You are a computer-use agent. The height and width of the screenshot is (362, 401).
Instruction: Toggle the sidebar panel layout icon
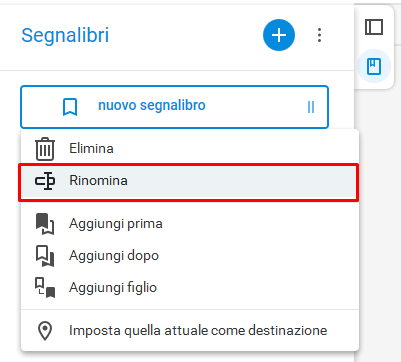click(374, 27)
